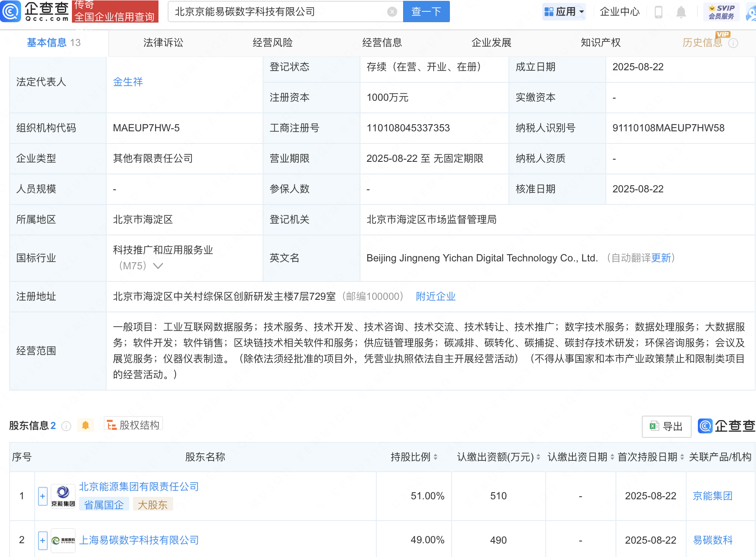Clear the search box text
The image size is (756, 557).
tap(392, 12)
